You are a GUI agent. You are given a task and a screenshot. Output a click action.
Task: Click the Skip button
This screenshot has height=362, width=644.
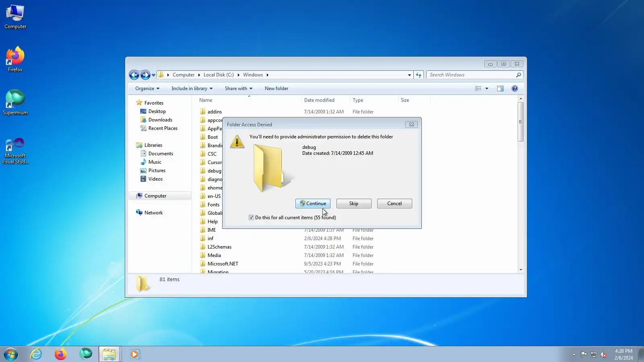(x=354, y=204)
